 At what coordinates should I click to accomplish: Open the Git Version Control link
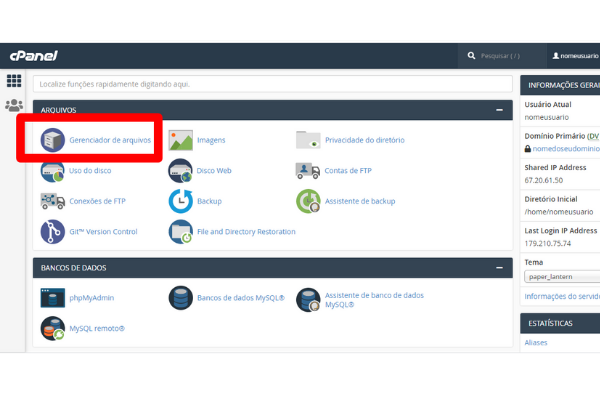(x=103, y=232)
